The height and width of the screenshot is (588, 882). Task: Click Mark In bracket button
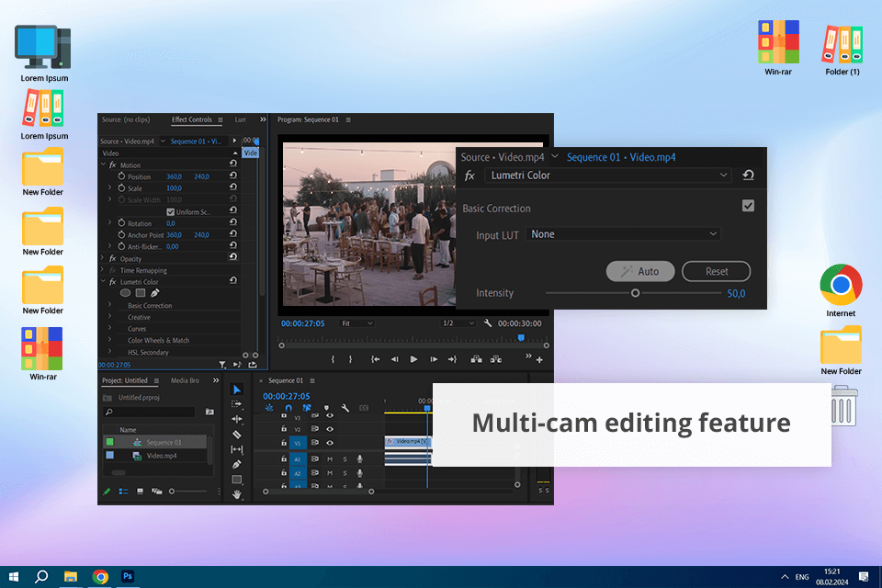(333, 359)
